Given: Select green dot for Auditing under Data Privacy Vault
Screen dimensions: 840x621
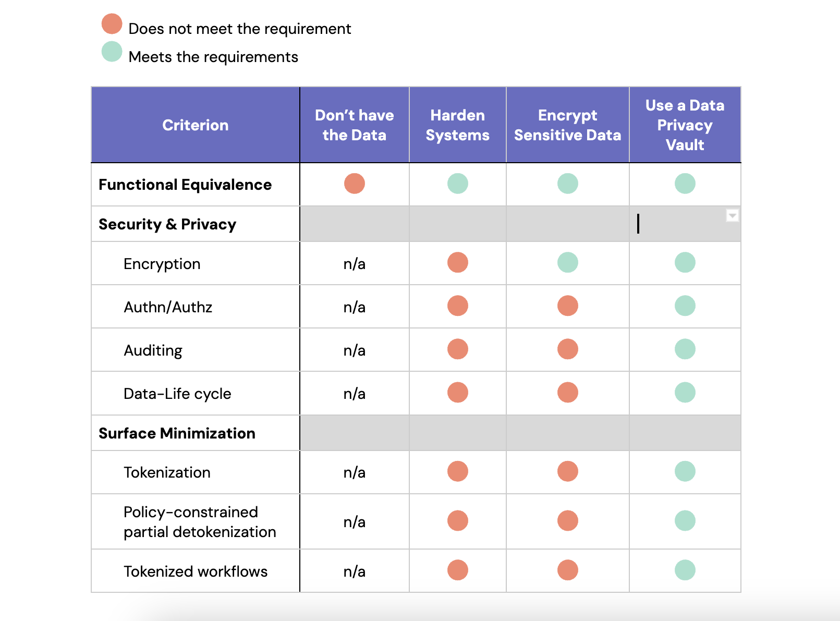Looking at the screenshot, I should [685, 349].
